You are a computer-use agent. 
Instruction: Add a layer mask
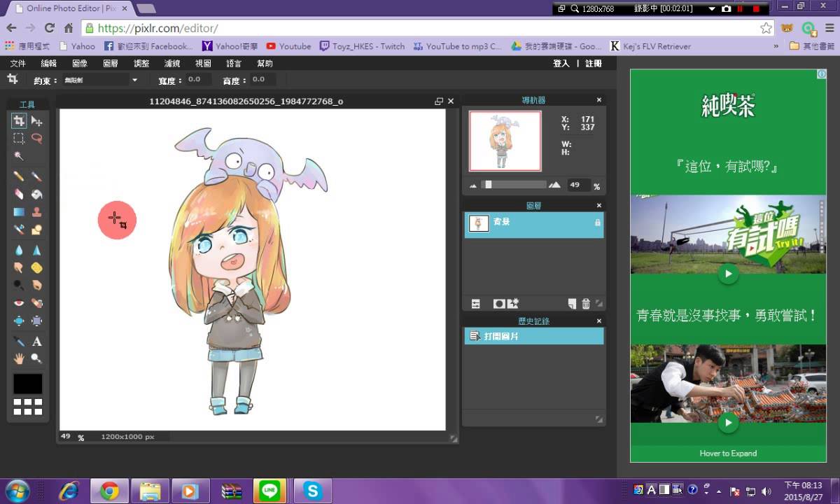498,304
